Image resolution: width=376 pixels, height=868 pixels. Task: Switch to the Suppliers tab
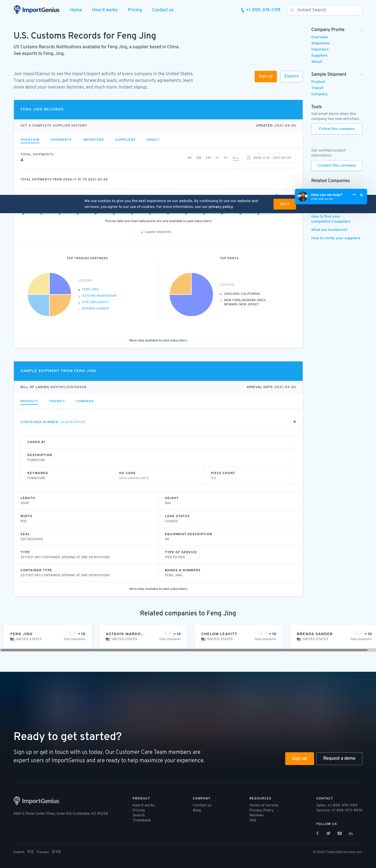coord(125,140)
